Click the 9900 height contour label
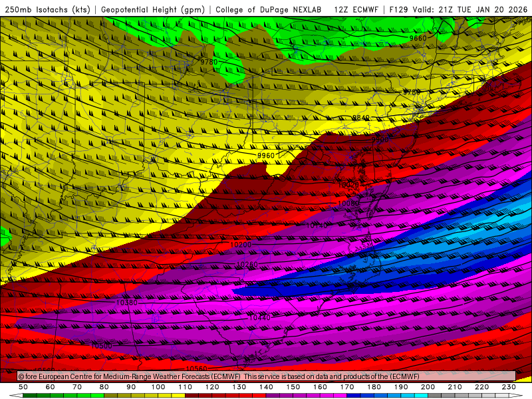 [380, 140]
